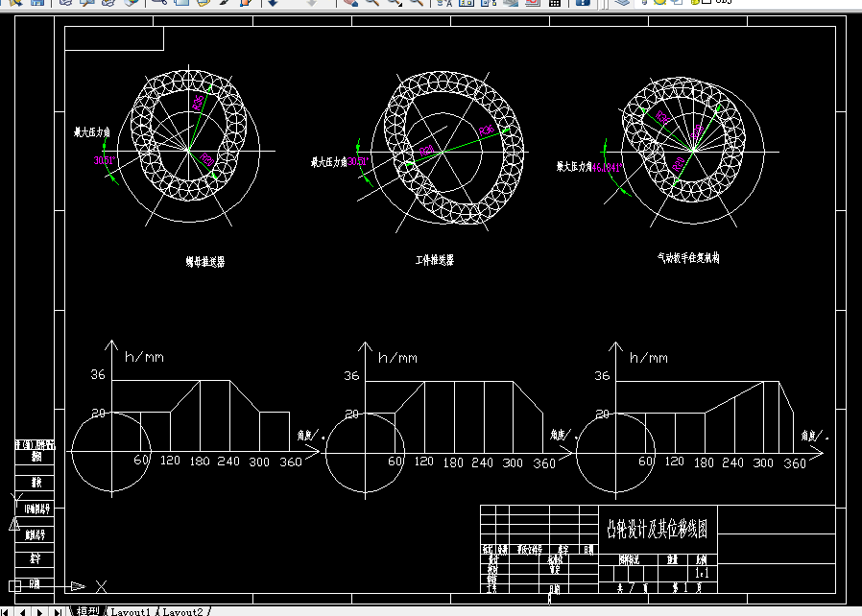Select 300 tick label on right graph
This screenshot has height=616, width=862.
tap(763, 462)
